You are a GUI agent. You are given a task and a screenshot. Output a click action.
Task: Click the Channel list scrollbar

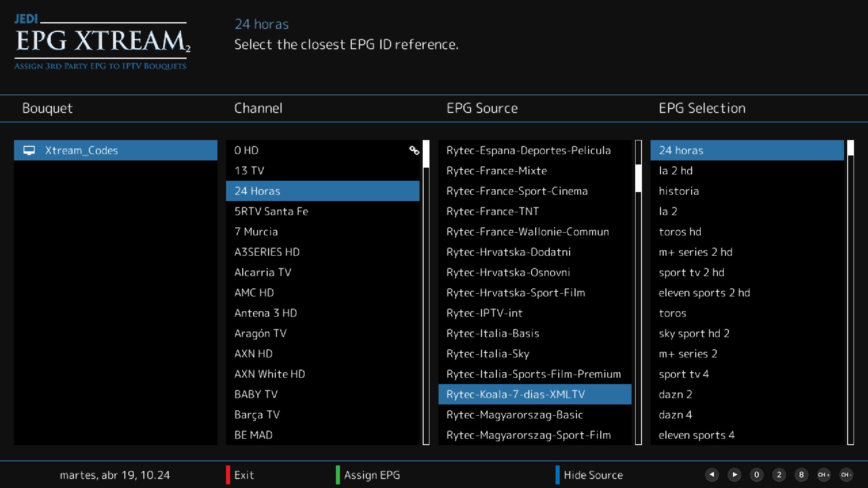click(426, 292)
